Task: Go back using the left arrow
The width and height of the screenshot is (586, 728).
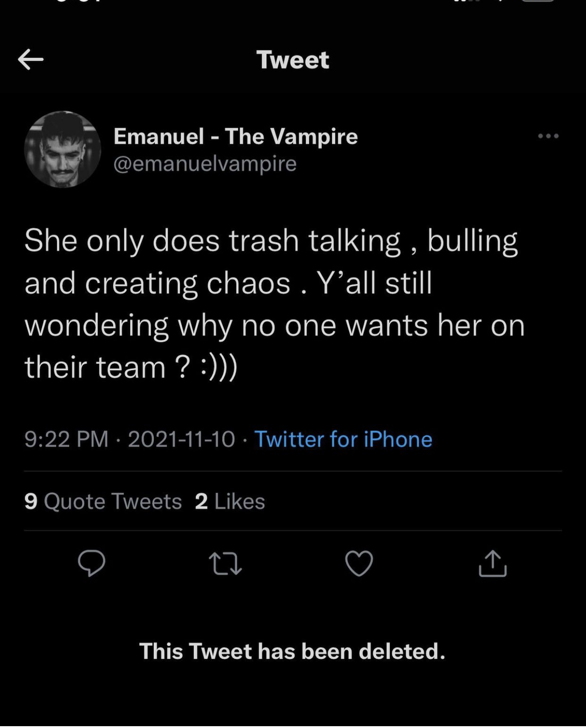Action: tap(31, 60)
